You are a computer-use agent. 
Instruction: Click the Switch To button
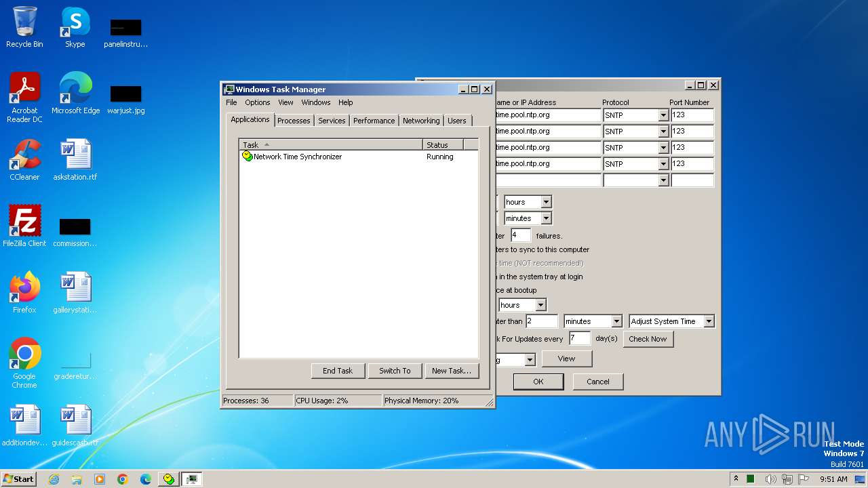pos(395,371)
